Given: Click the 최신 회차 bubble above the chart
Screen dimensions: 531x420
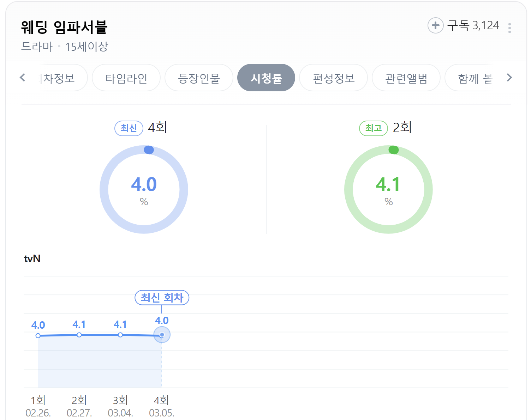Looking at the screenshot, I should point(162,298).
